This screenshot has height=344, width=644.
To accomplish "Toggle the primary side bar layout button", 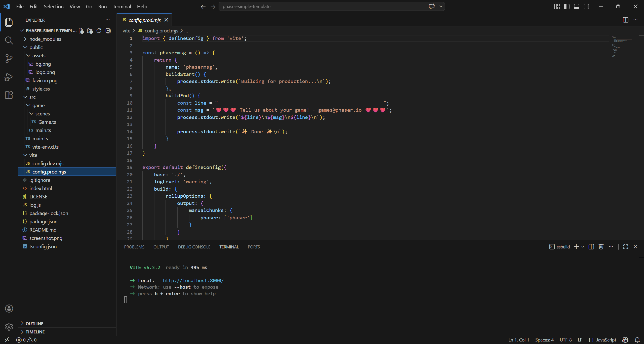I will tap(567, 7).
